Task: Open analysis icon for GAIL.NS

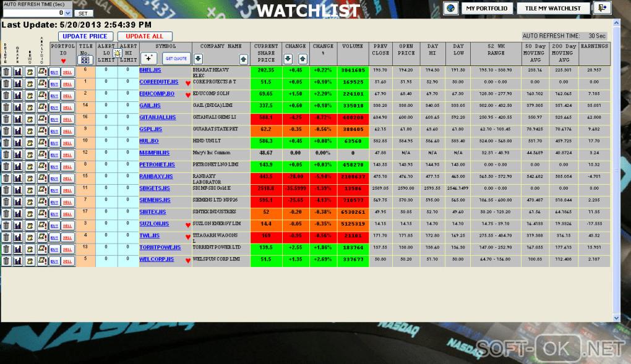Action: pyautogui.click(x=42, y=108)
